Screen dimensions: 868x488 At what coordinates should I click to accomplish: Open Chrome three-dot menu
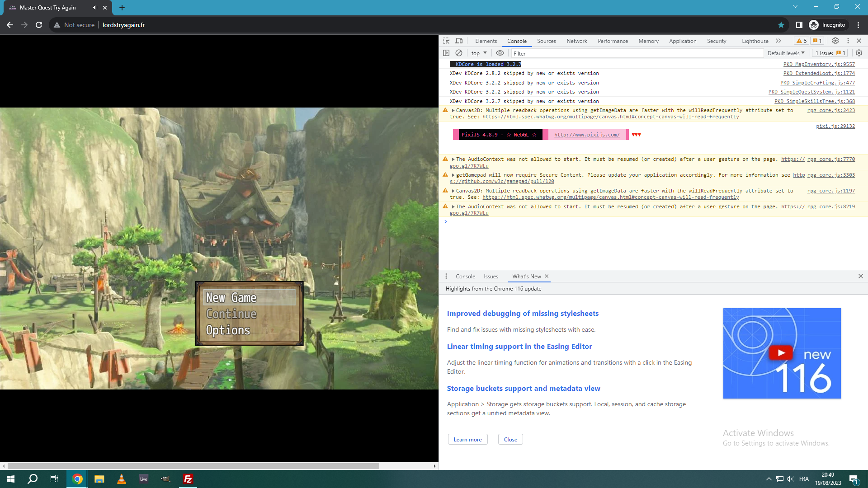tap(859, 25)
